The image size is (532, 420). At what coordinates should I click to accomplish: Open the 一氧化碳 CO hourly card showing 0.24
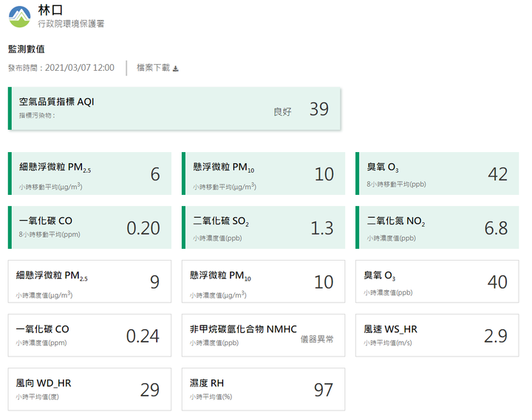tap(89, 335)
